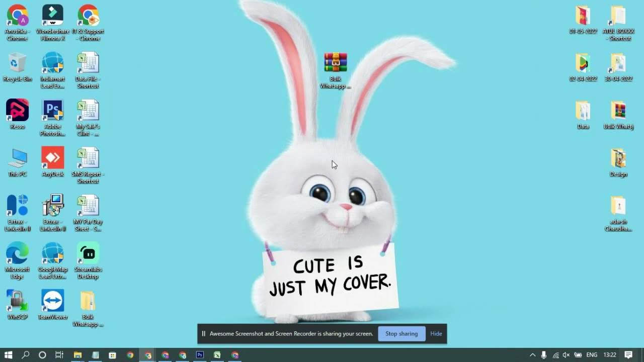This screenshot has width=644, height=362.
Task: Open File Explorer from the taskbar
Action: click(x=77, y=355)
